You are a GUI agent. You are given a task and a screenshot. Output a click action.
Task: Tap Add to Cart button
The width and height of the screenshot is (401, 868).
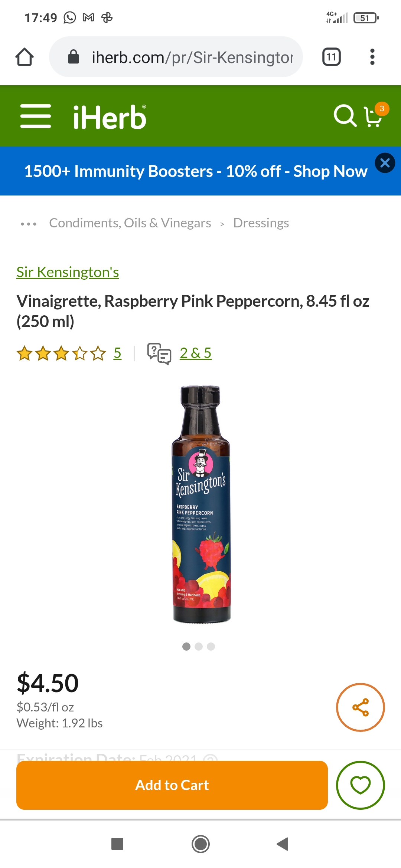pos(172,785)
